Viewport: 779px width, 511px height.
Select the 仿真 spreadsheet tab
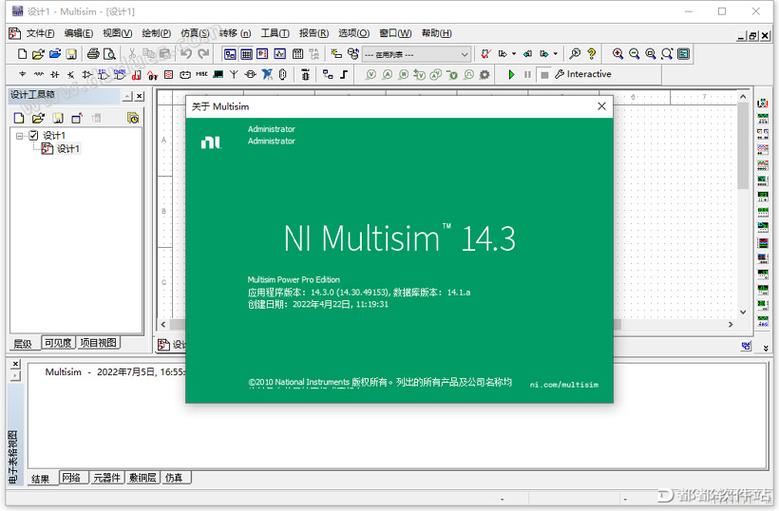[174, 477]
